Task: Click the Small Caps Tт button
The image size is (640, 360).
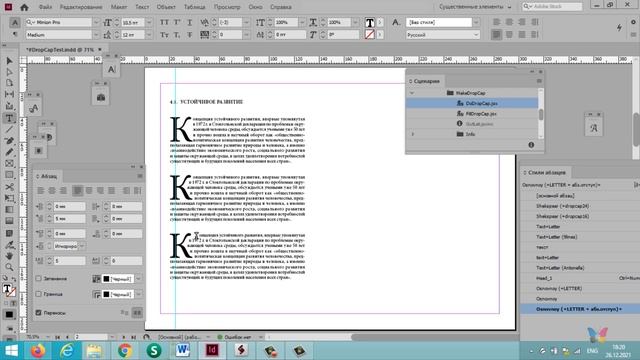Action: click(x=164, y=35)
